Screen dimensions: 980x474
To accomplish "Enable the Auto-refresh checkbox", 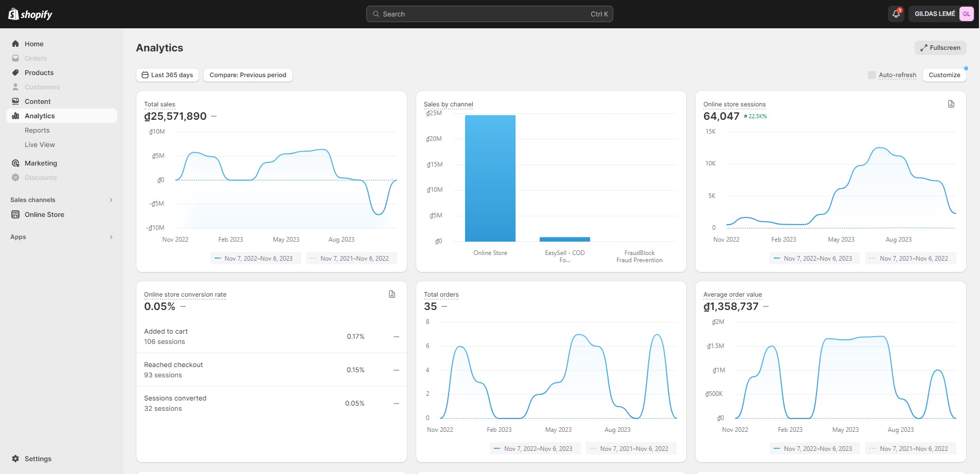I will coord(871,75).
